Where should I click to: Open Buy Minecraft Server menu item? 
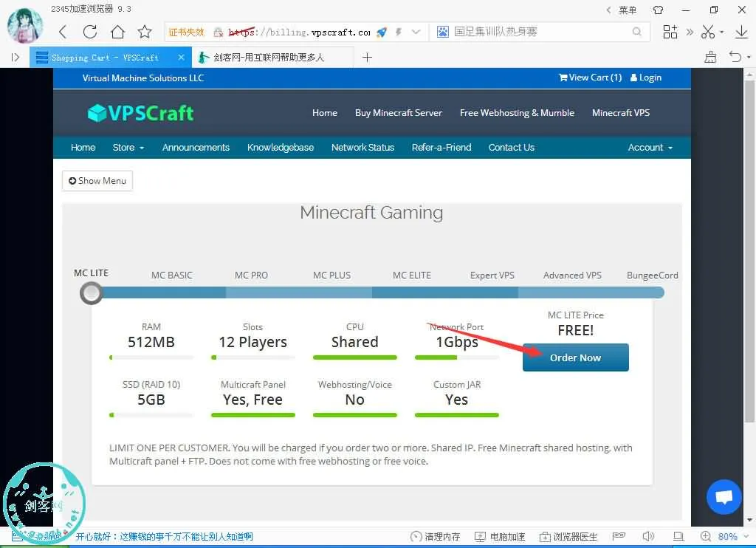[x=399, y=113]
